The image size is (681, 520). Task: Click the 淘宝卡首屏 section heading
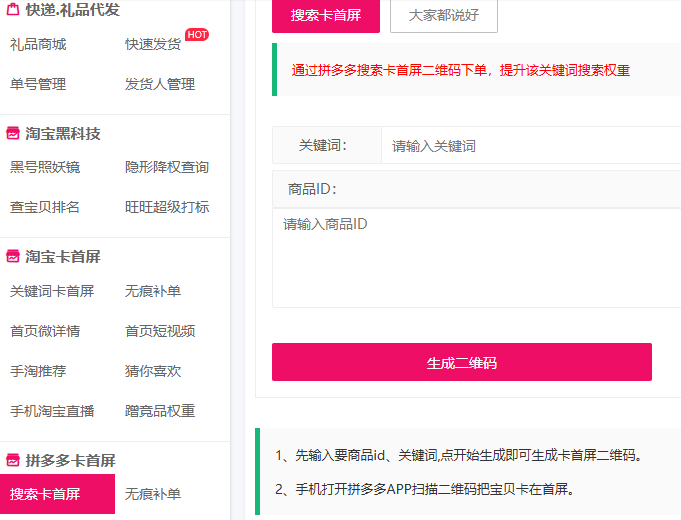tap(63, 256)
